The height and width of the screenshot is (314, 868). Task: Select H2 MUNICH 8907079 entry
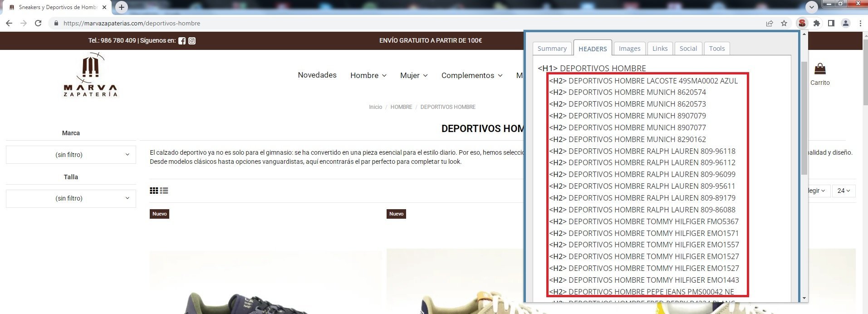(628, 116)
